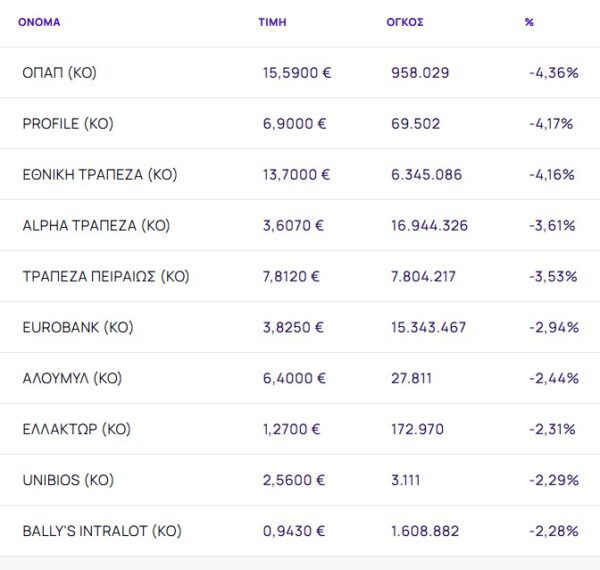
Task: Open BALLY'S INTRALOT (ΚΟ) stock
Action: (102, 532)
